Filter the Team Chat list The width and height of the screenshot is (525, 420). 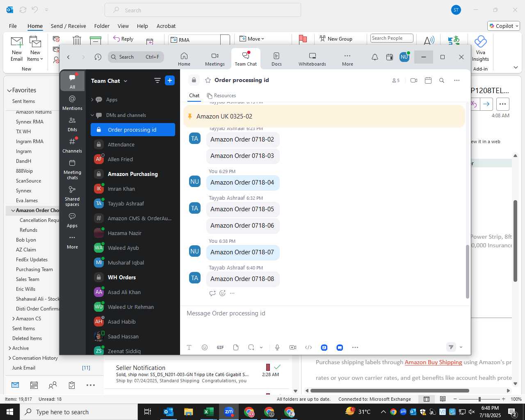(157, 80)
